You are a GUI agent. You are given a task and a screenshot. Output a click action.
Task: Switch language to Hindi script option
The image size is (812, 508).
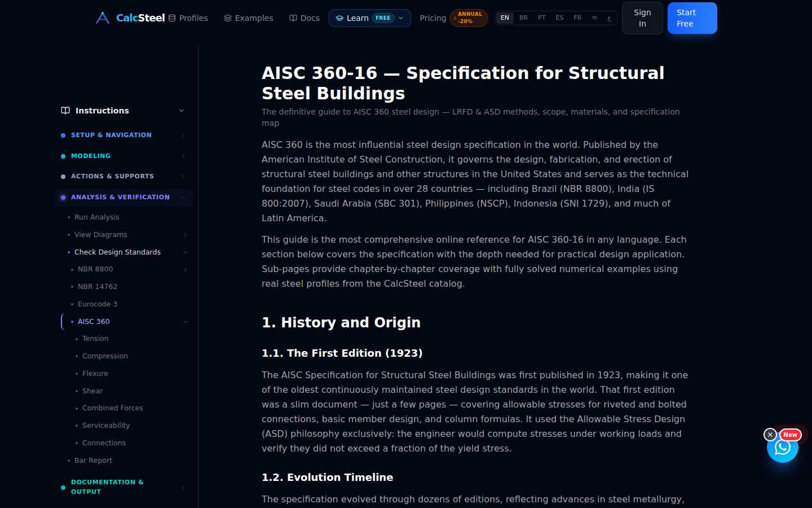594,18
